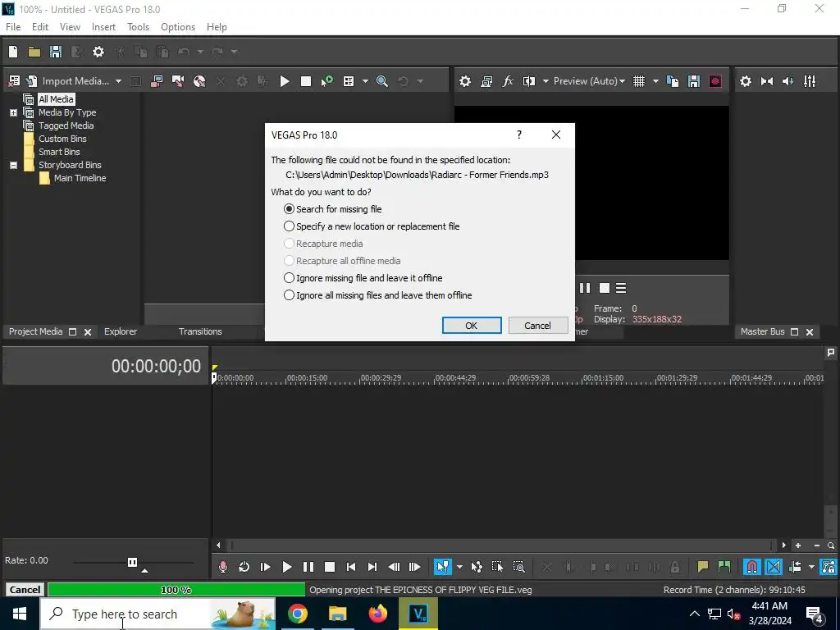Open the Insert menu
This screenshot has height=630, width=840.
103,27
